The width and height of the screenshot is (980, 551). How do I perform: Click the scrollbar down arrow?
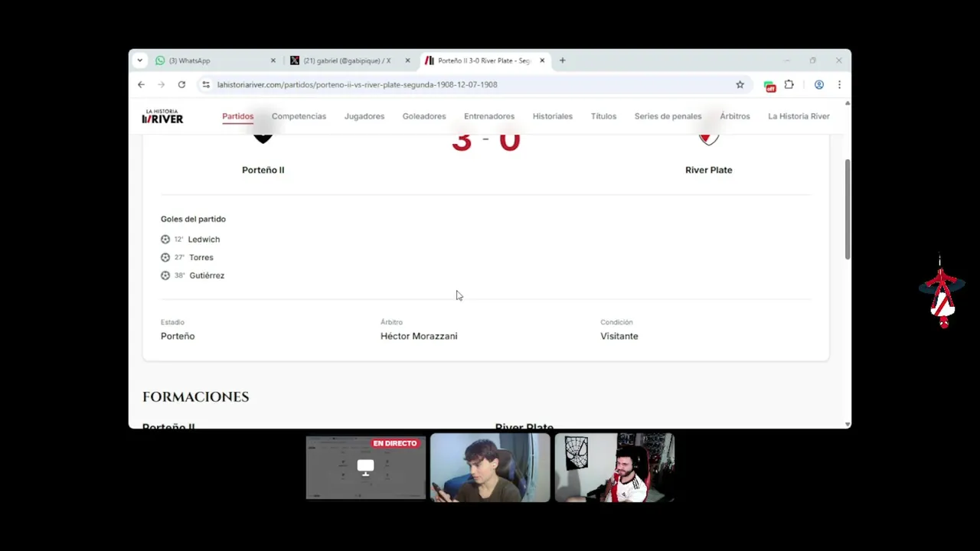pos(847,424)
